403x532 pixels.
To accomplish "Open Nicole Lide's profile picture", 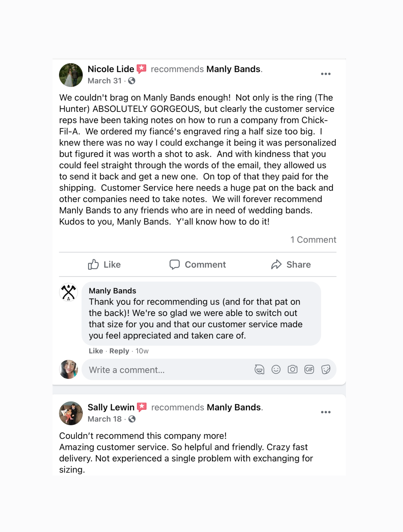I will pyautogui.click(x=71, y=75).
